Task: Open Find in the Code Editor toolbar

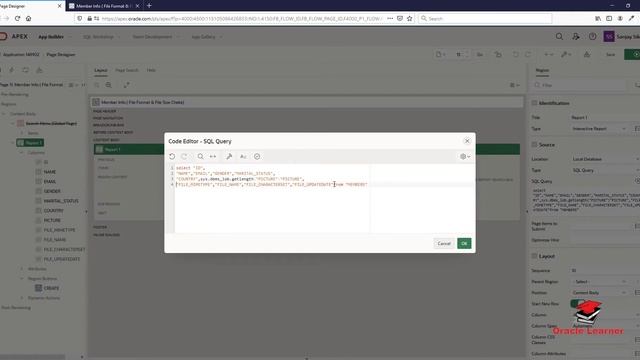Action: tap(200, 156)
